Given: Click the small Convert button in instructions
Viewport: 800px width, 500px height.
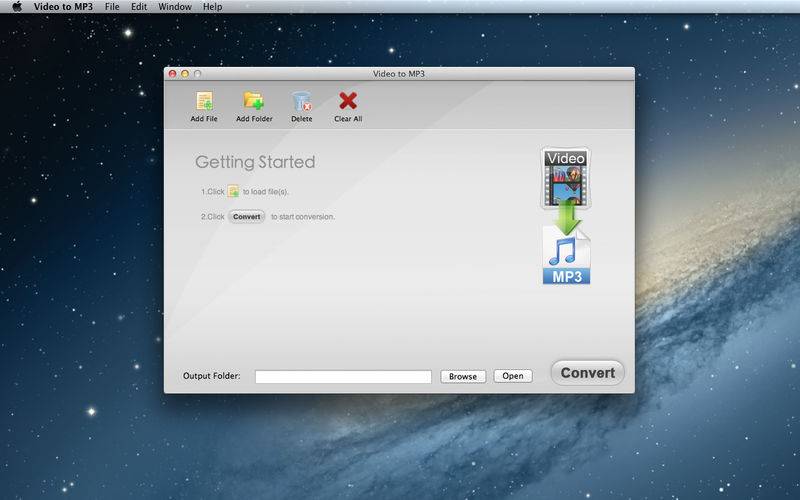Looking at the screenshot, I should (x=246, y=217).
